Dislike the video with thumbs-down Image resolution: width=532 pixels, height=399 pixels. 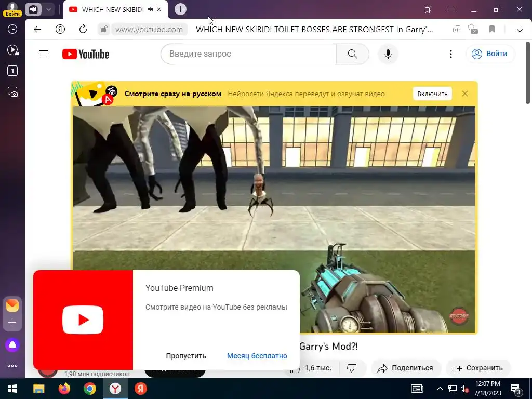tap(352, 368)
